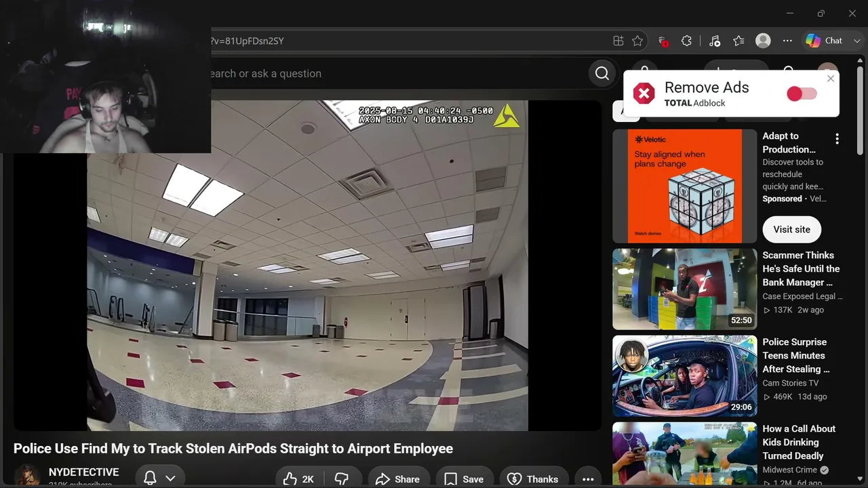Open the Favorites list icon
The image size is (868, 488).
(738, 41)
